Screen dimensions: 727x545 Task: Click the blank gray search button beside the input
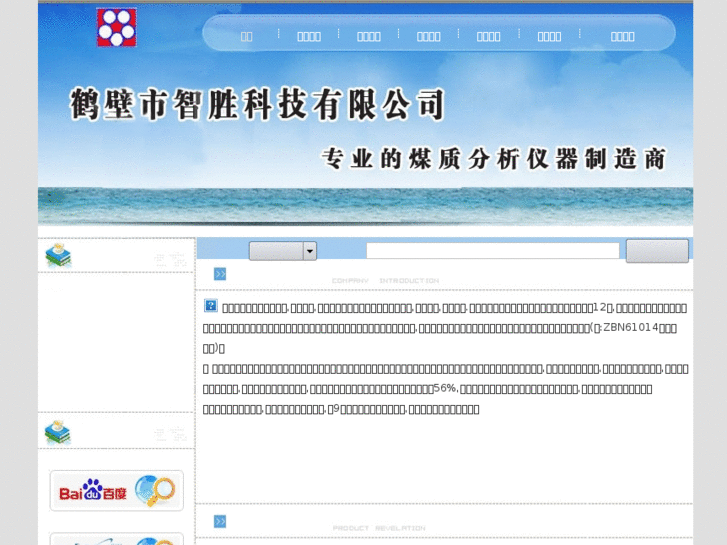click(657, 251)
